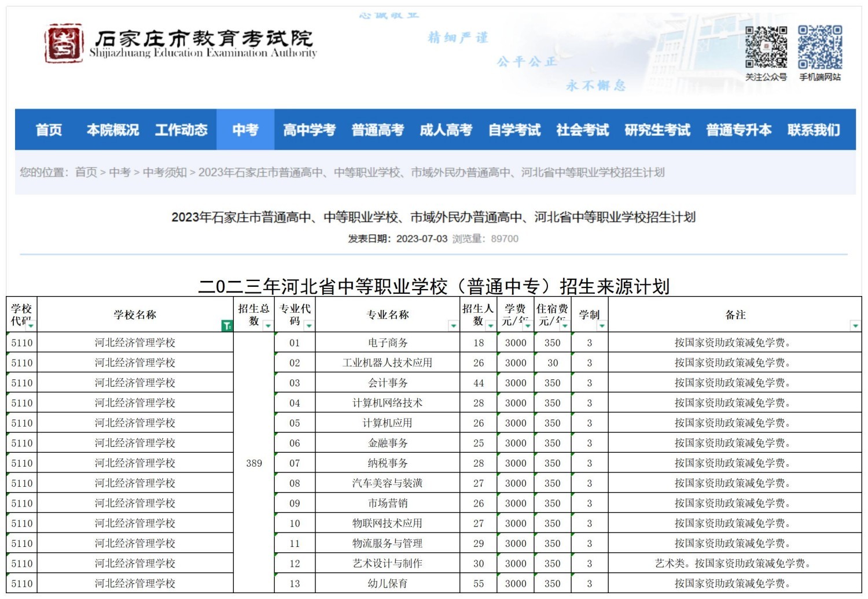Viewport: 868px width, 599px height.
Task: Open the 研究生考试 menu item
Action: point(657,130)
